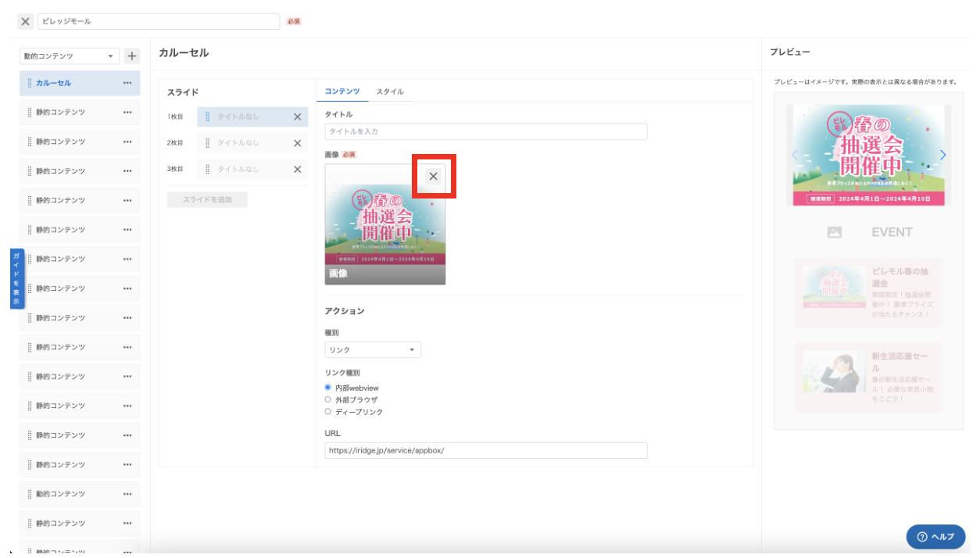The image size is (980, 558).
Task: Add new content with the plus button
Action: (131, 56)
